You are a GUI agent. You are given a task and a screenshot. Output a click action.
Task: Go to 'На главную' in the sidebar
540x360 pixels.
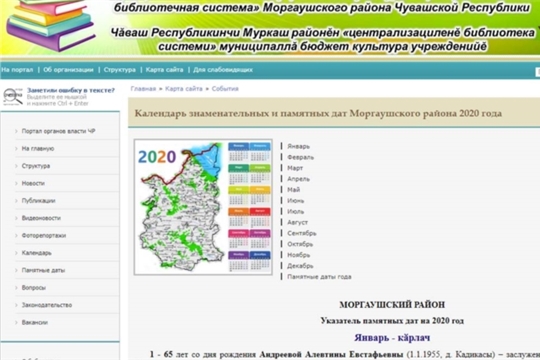[x=38, y=149]
